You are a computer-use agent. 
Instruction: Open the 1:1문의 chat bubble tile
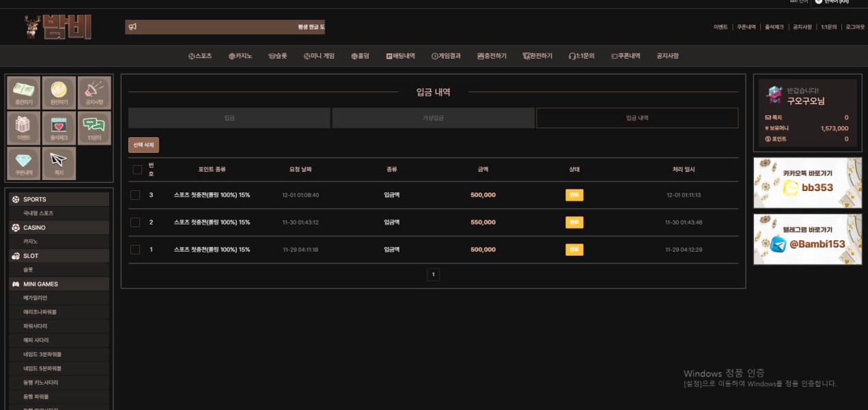pyautogui.click(x=94, y=128)
